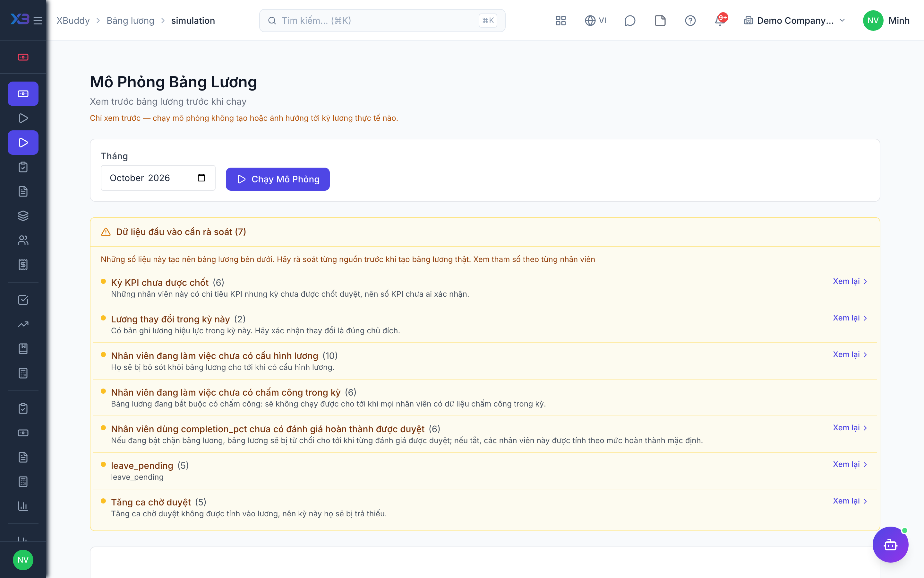Open the trending chart icon in sidebar

pos(23,324)
